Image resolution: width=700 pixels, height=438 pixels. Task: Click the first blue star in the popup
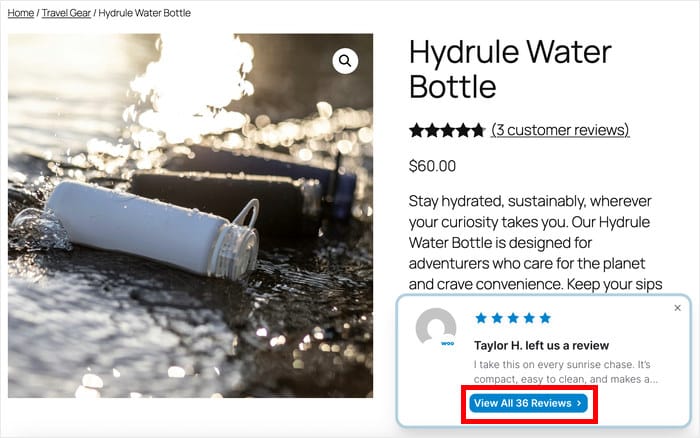pyautogui.click(x=481, y=318)
